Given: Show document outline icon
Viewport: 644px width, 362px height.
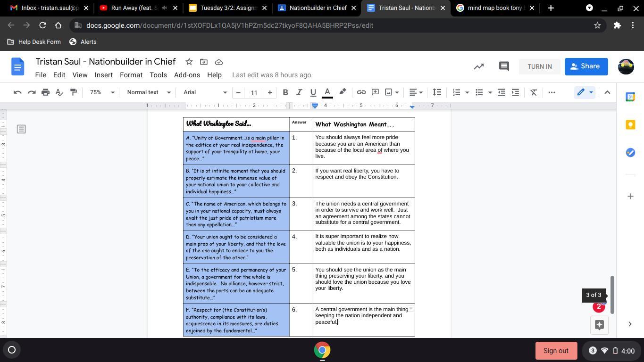Looking at the screenshot, I should [21, 129].
